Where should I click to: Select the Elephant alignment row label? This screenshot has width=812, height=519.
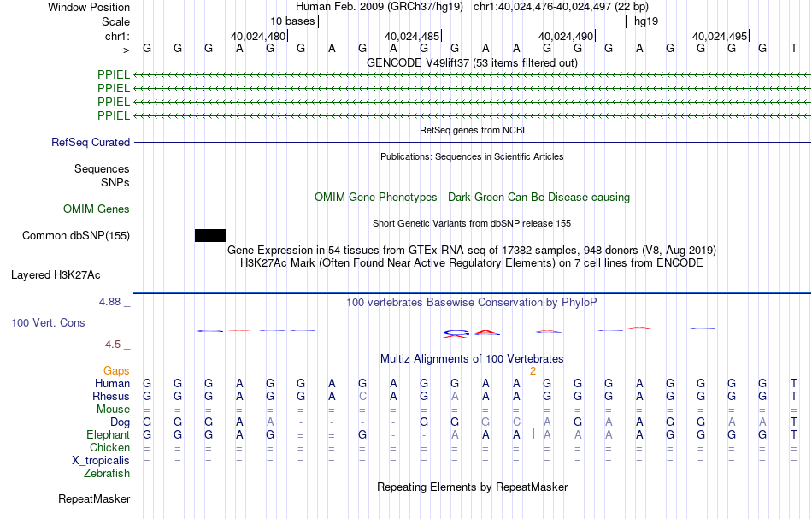[109, 435]
